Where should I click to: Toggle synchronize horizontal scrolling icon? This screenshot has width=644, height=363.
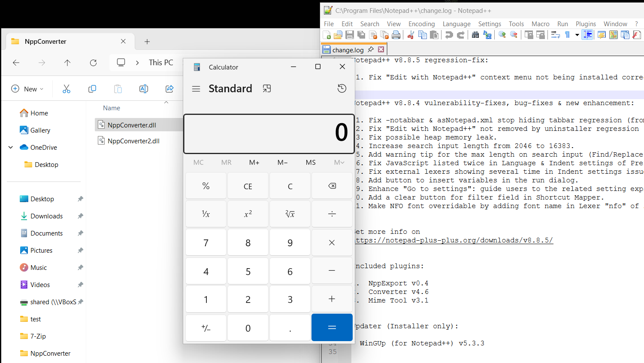point(540,35)
